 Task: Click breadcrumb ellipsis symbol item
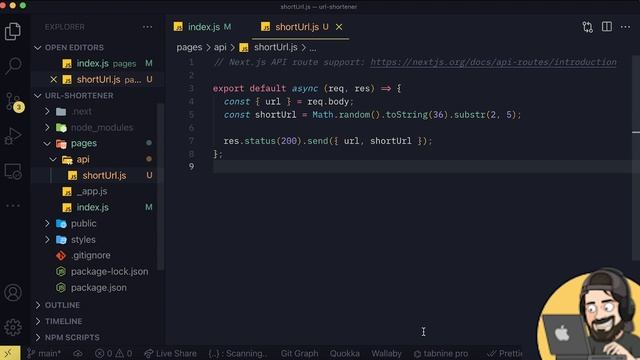313,48
